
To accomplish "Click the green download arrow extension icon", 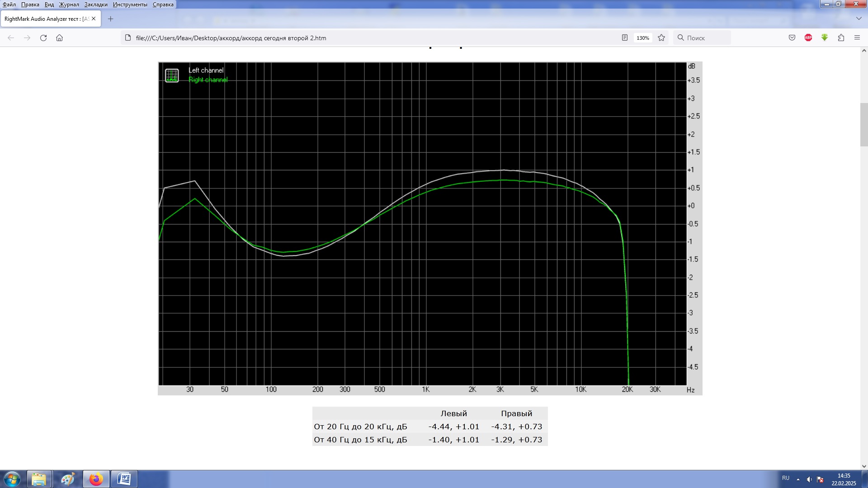I will pyautogui.click(x=825, y=38).
